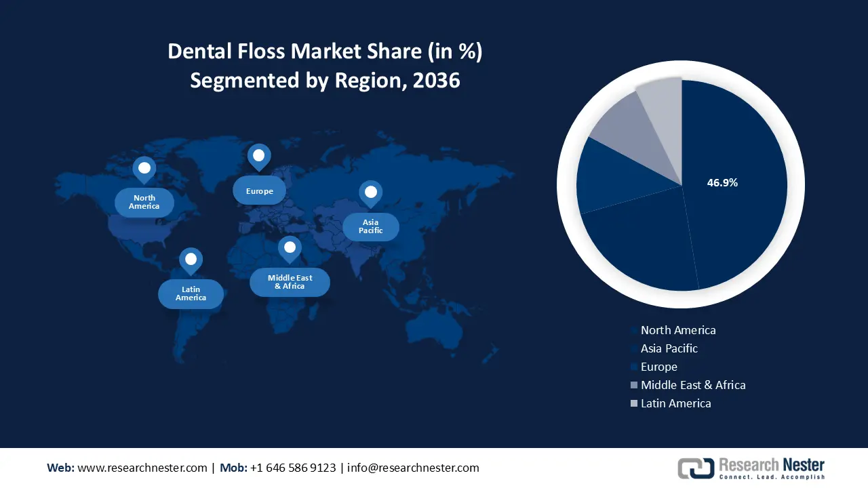Select the Middle East & Africa map label

pos(290,282)
